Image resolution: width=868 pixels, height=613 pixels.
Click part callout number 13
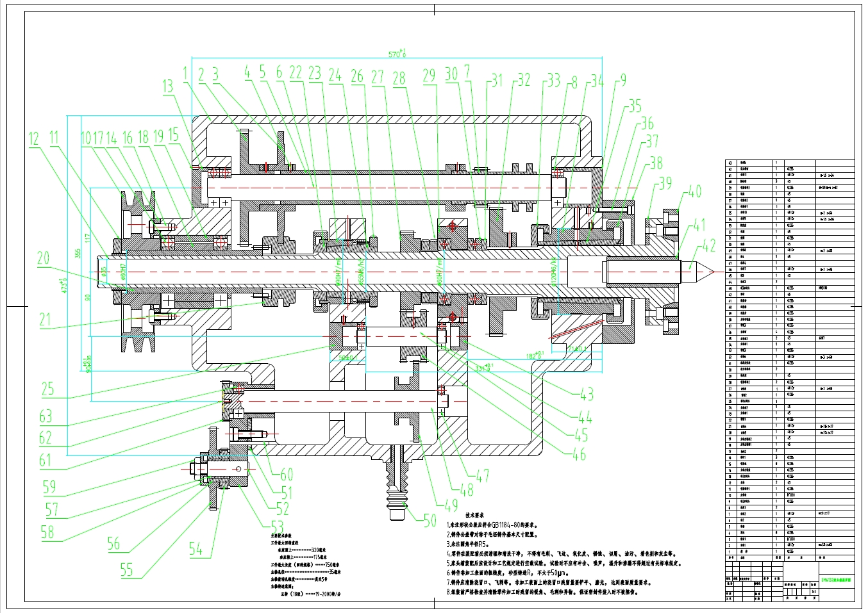(167, 86)
